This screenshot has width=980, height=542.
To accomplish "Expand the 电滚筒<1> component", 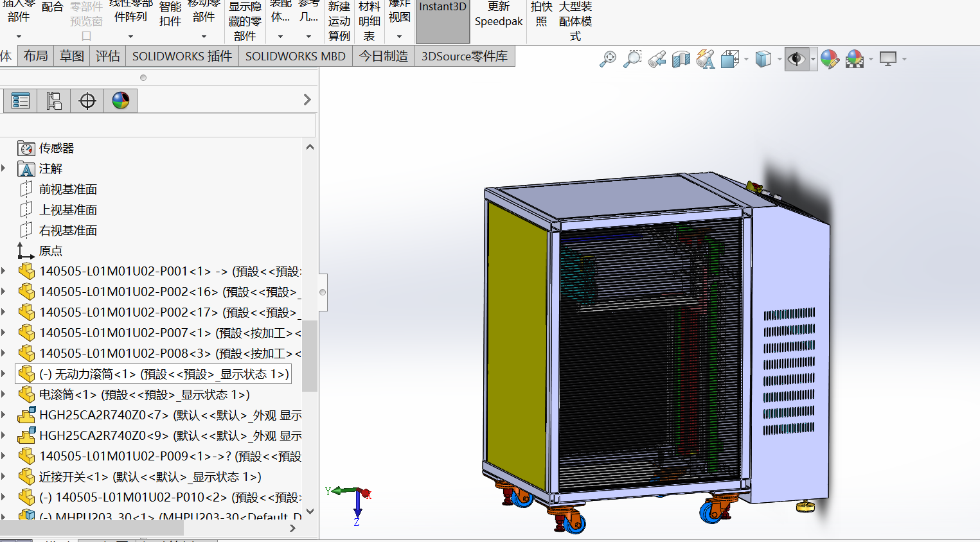I will [3, 394].
